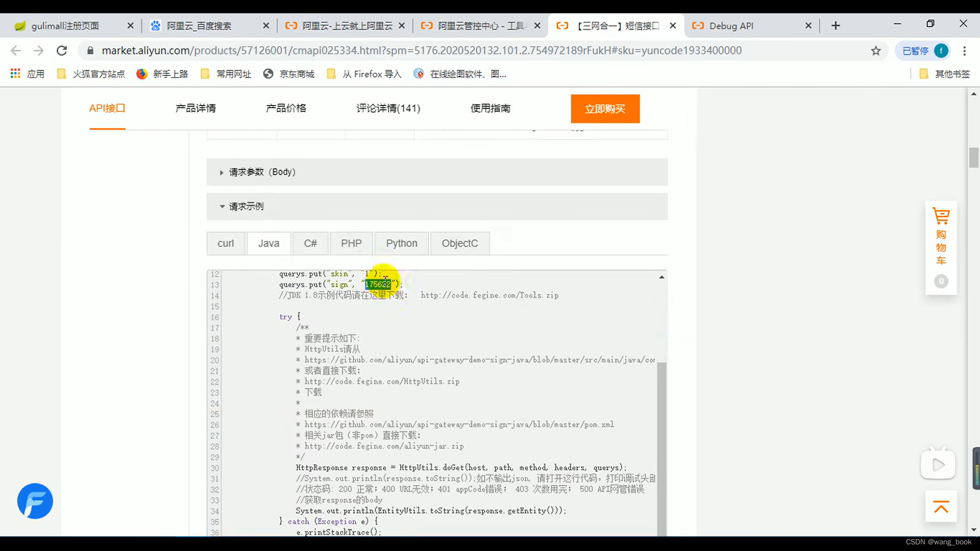
Task: Click the 立即购买 button
Action: 605,109
